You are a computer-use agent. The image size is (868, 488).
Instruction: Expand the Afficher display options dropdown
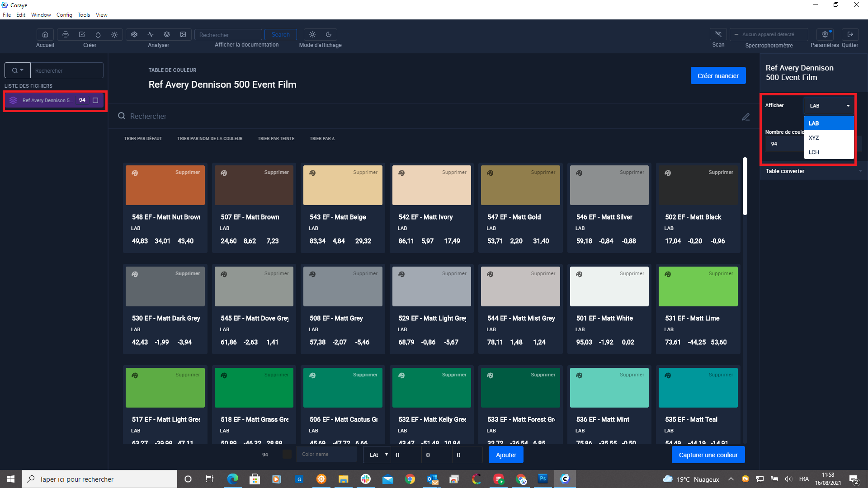pyautogui.click(x=829, y=105)
